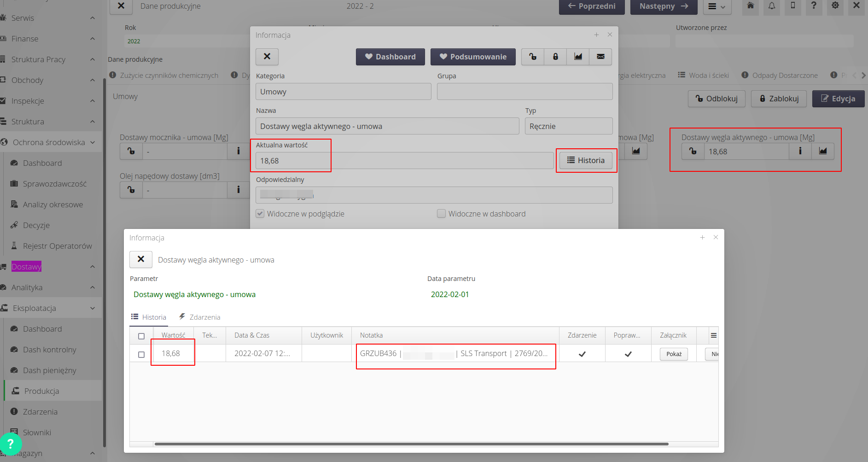Open Produkcja in the sidebar
The height and width of the screenshot is (462, 868).
[x=41, y=391]
